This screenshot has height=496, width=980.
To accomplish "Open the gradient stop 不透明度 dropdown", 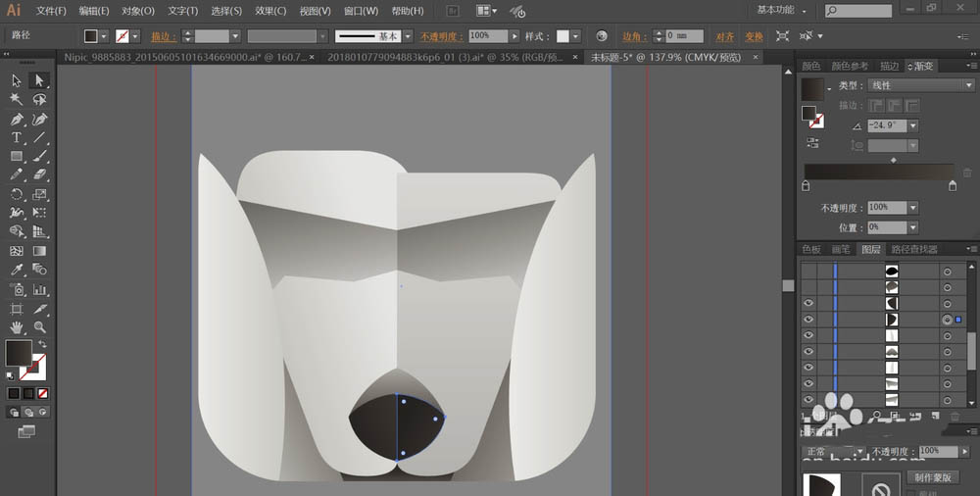I will click(913, 207).
